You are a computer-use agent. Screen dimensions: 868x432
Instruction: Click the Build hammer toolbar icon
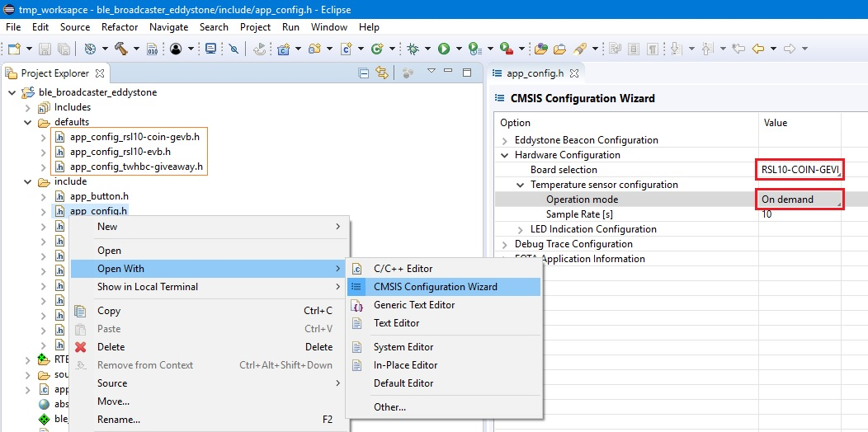[x=121, y=49]
